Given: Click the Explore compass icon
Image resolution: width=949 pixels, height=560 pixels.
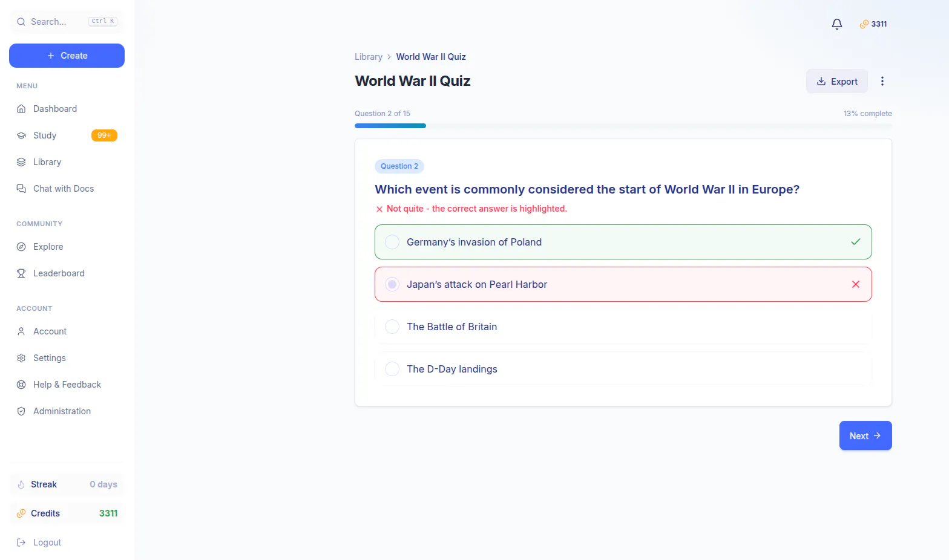Looking at the screenshot, I should pos(21,247).
